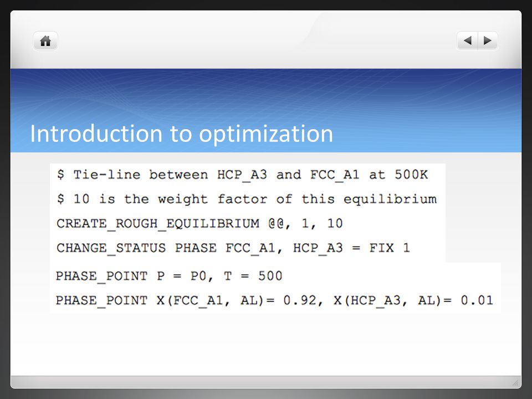Advance to next slide with right arrow

(488, 40)
